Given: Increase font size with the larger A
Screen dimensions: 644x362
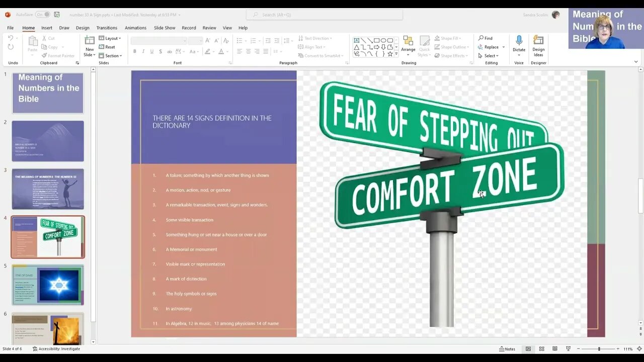Looking at the screenshot, I should click(x=208, y=40).
